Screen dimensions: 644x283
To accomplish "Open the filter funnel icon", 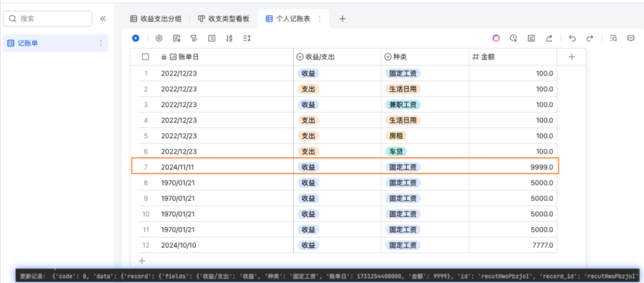I will click(194, 38).
